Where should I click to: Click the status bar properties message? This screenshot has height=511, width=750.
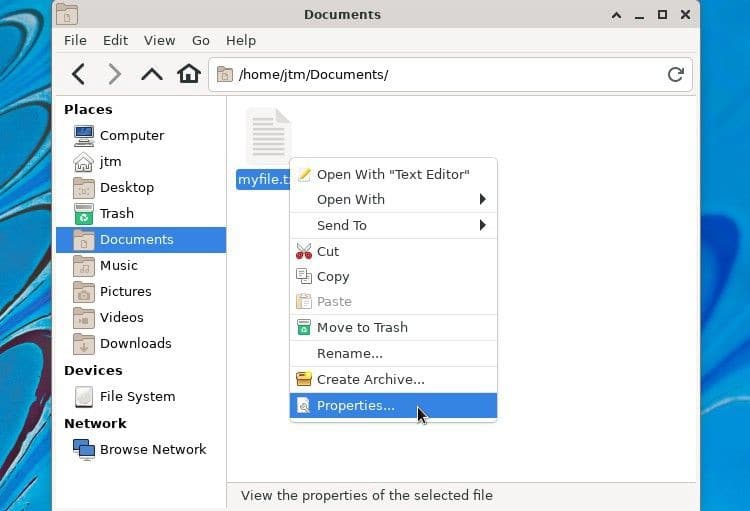click(367, 496)
